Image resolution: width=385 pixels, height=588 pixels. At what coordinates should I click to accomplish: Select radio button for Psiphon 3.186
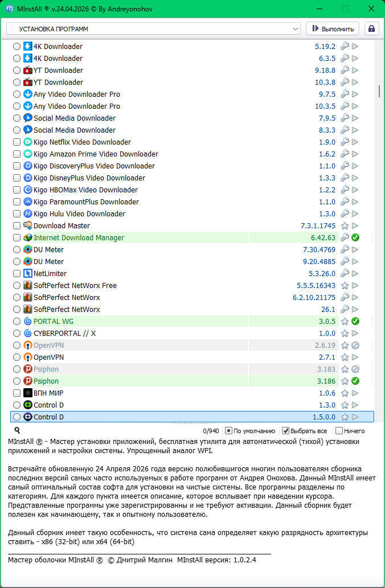click(x=17, y=381)
